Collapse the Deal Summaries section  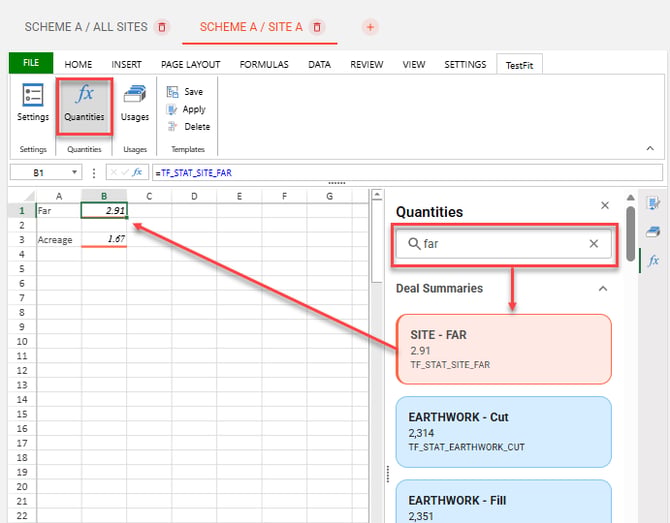point(603,289)
